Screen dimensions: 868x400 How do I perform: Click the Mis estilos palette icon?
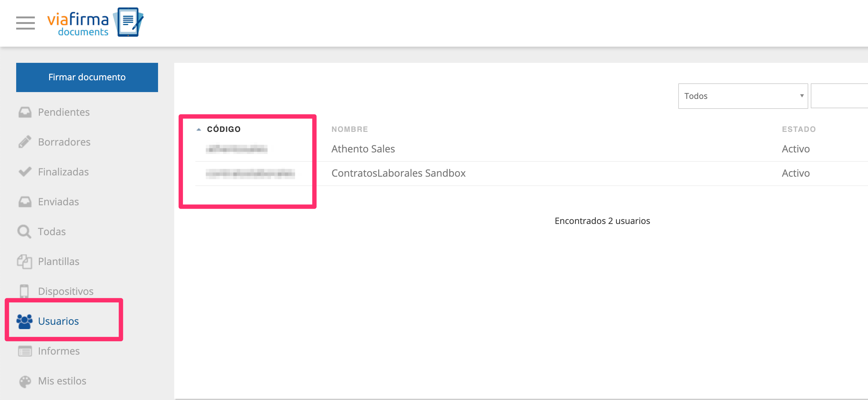tap(25, 381)
